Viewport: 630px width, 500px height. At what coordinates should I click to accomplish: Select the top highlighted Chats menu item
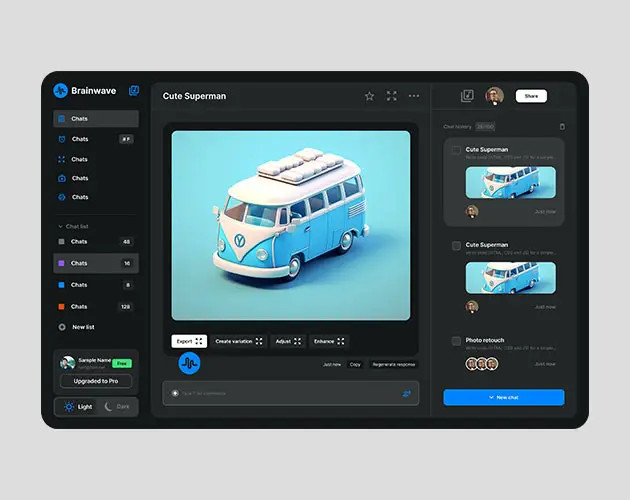pos(95,119)
